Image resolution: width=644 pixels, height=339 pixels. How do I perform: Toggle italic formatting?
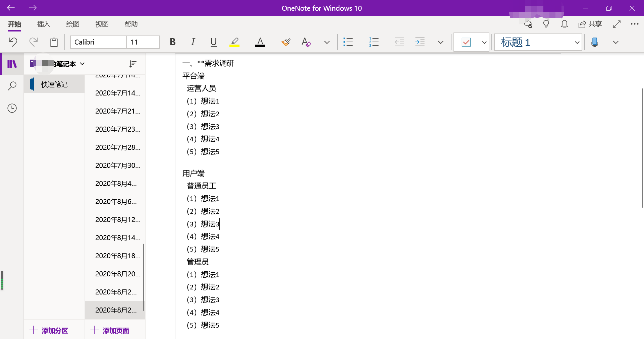[193, 42]
